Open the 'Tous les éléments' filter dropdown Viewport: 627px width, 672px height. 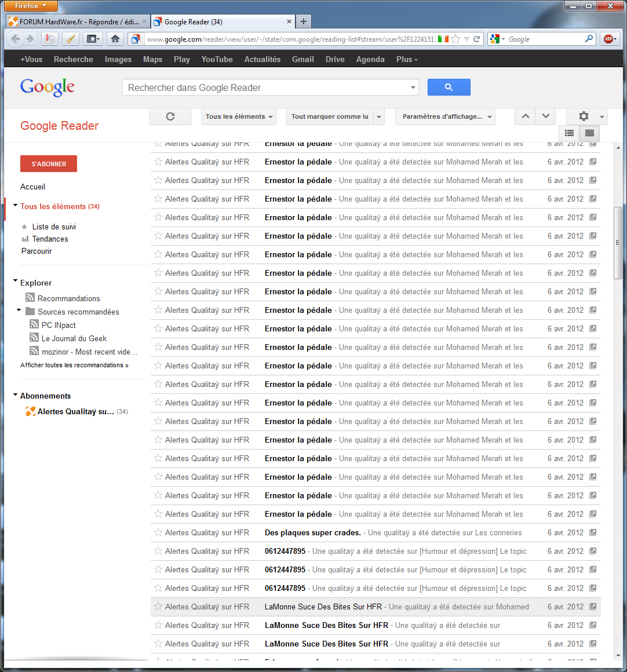[239, 116]
